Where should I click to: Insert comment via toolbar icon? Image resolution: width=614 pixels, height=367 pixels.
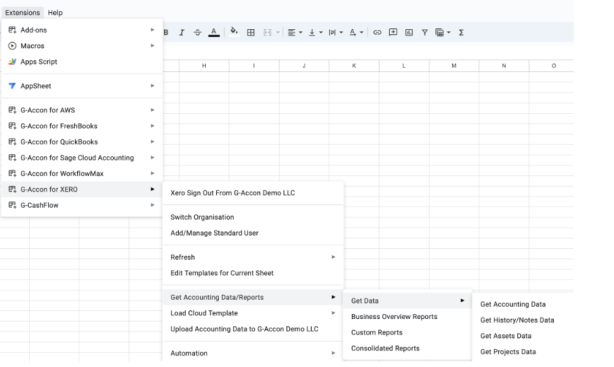(393, 33)
